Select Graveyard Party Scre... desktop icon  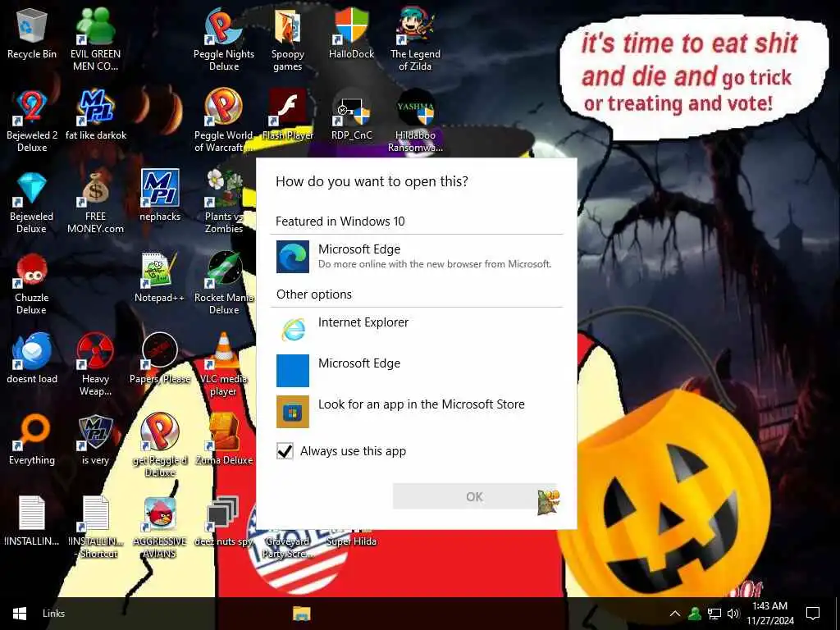click(288, 547)
